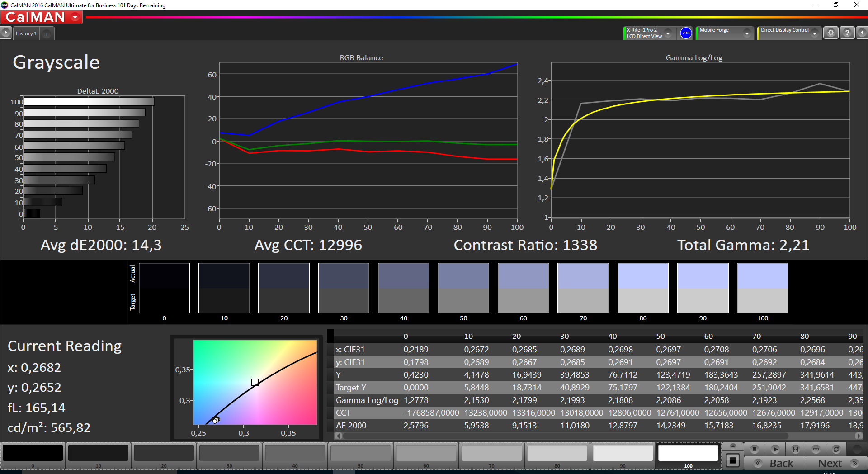Click the square marker on CIE chart

[255, 382]
